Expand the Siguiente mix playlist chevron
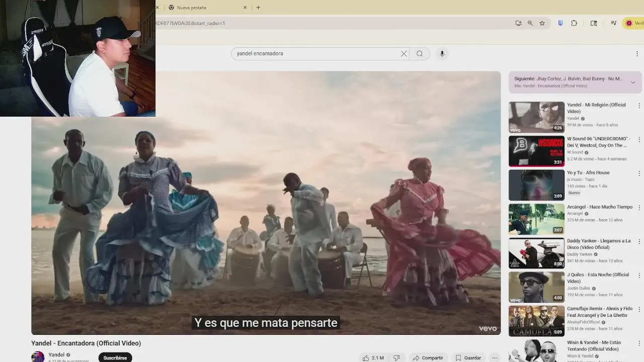 coord(633,82)
